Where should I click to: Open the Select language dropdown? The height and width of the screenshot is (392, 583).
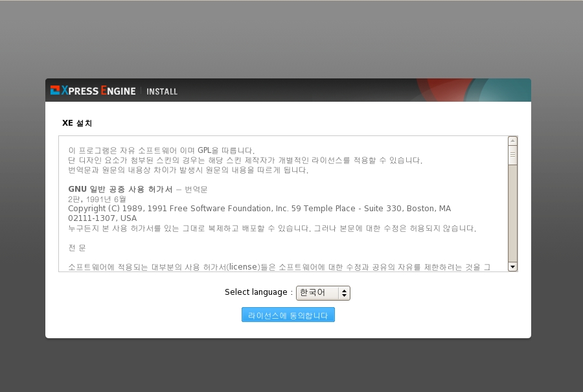[x=323, y=293]
